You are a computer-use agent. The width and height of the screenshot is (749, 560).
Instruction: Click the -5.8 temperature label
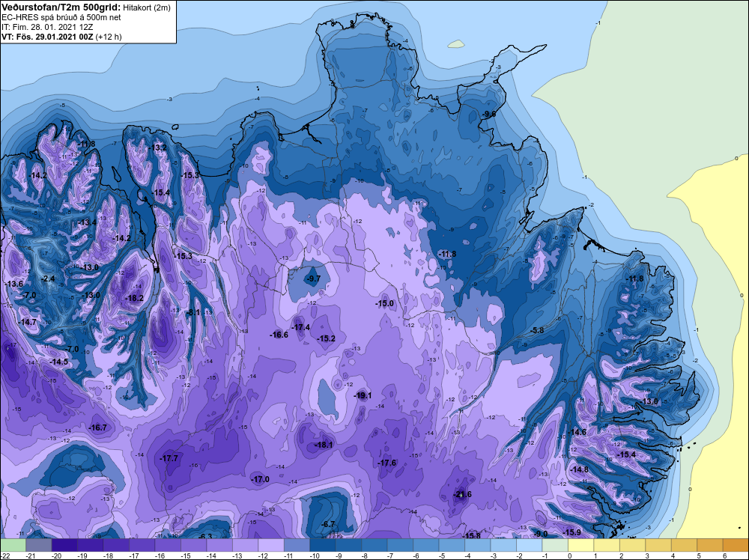pyautogui.click(x=537, y=330)
